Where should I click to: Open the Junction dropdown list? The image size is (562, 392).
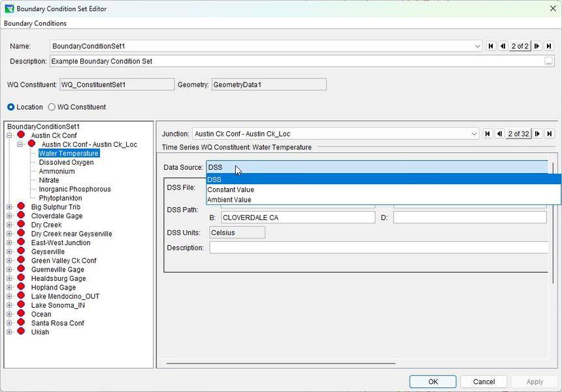pos(474,134)
